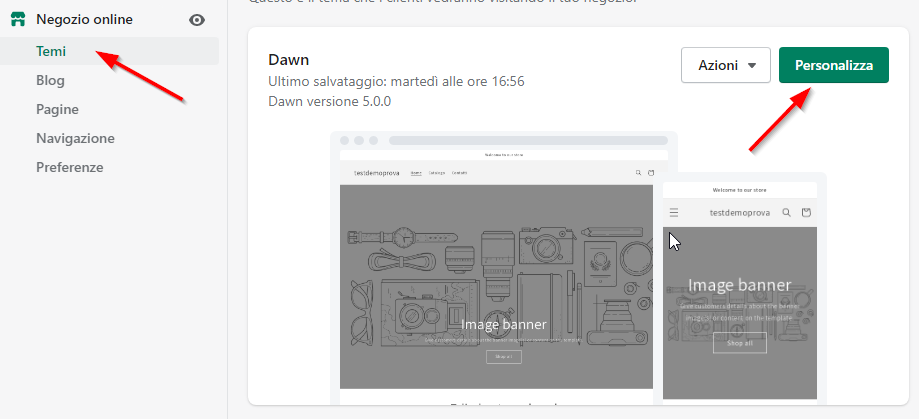Viewport: 919px width, 419px height.
Task: Click testdemoprova store name in mobile preview
Action: tap(739, 213)
